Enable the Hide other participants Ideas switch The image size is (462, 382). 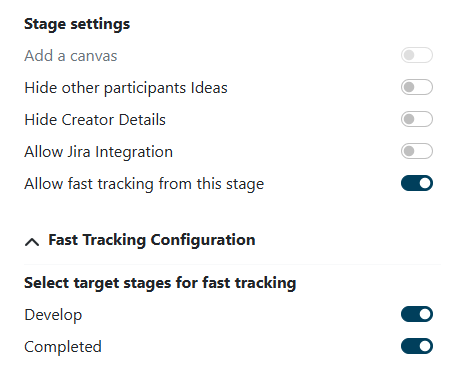click(x=417, y=87)
